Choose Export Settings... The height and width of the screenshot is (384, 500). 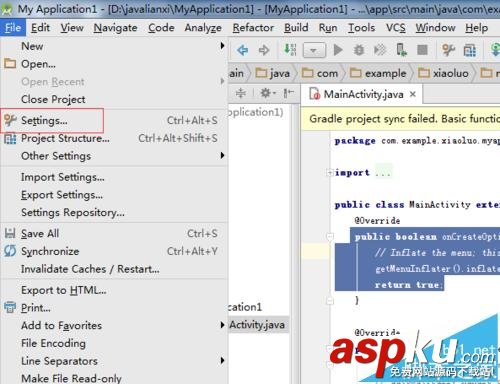[114, 195]
